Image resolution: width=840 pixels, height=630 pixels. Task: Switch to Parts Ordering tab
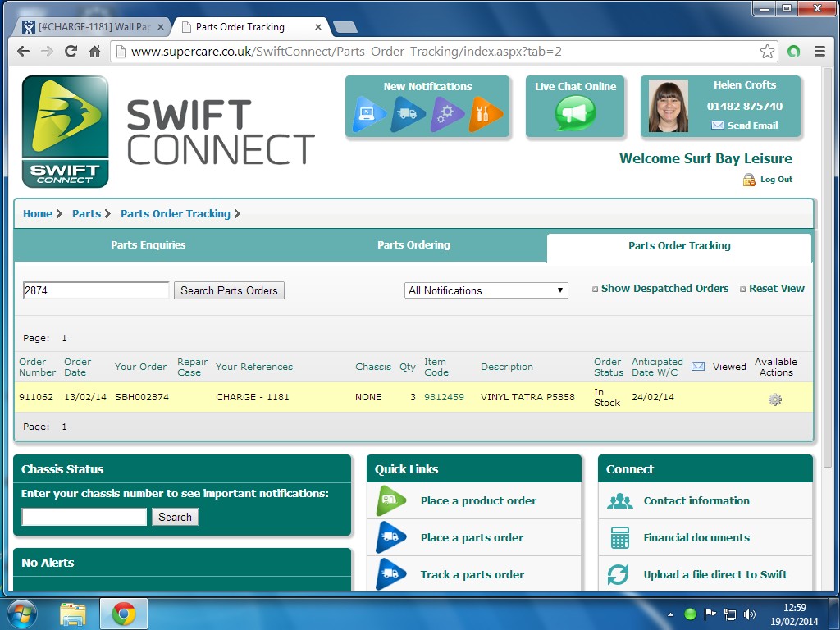point(413,244)
